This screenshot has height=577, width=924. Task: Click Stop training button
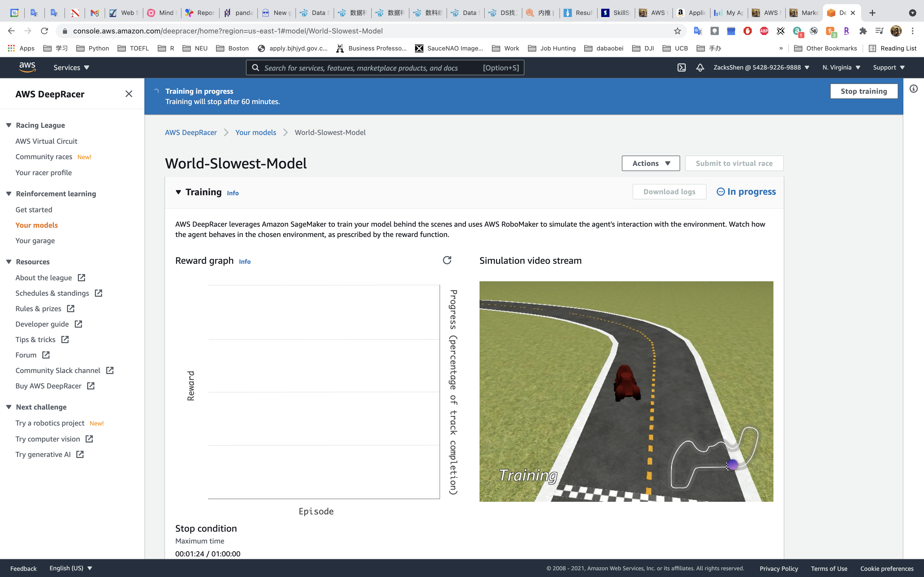(x=864, y=91)
